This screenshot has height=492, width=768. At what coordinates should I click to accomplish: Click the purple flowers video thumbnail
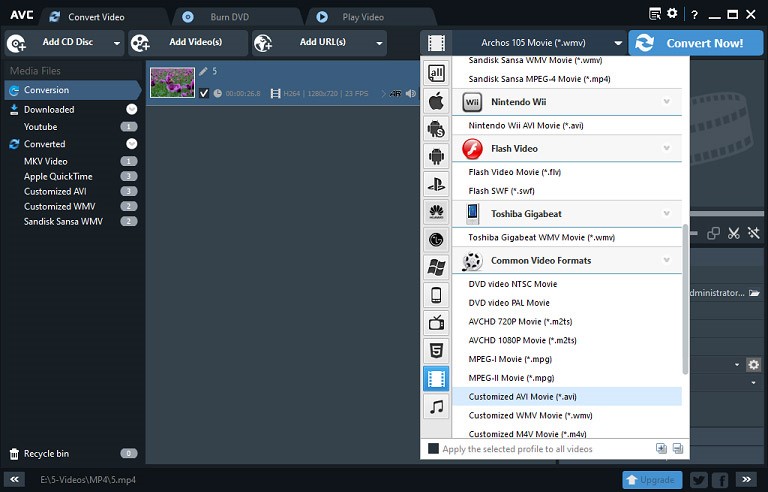click(172, 82)
